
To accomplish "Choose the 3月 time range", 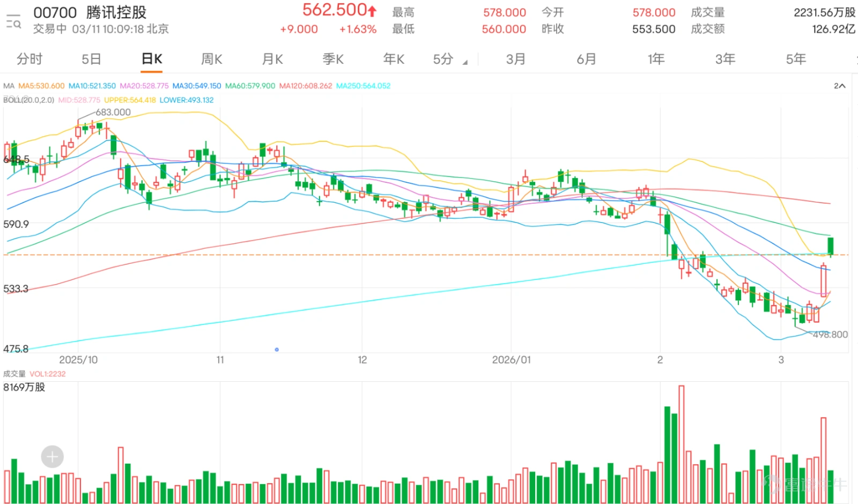I will pyautogui.click(x=515, y=59).
